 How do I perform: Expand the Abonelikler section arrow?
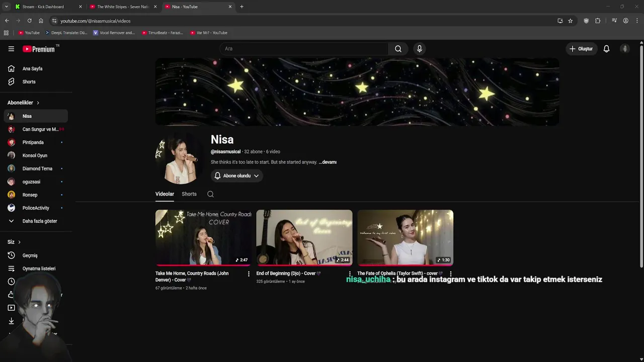point(38,103)
